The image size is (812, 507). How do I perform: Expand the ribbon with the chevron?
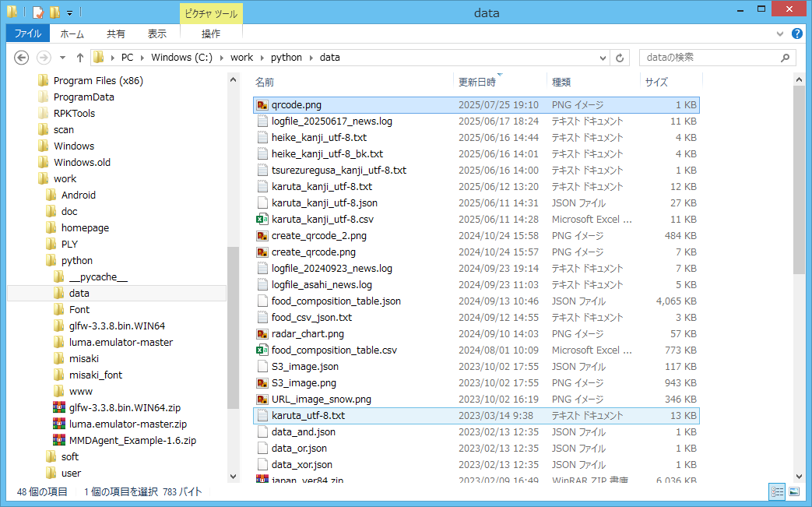781,34
